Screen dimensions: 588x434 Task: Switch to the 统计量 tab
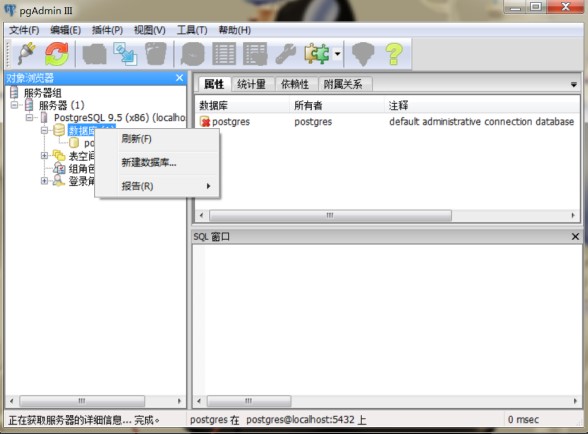click(251, 84)
